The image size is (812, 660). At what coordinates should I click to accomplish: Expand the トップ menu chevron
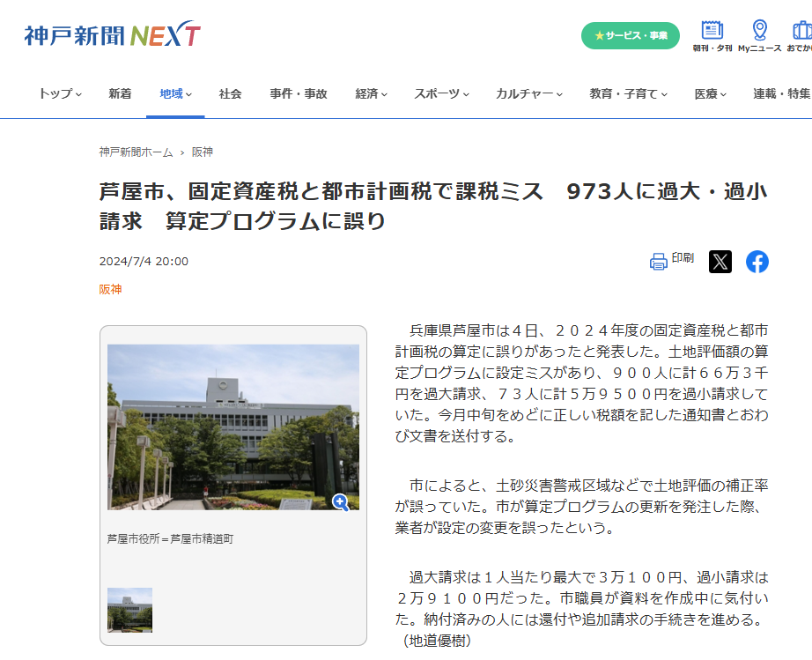(78, 94)
